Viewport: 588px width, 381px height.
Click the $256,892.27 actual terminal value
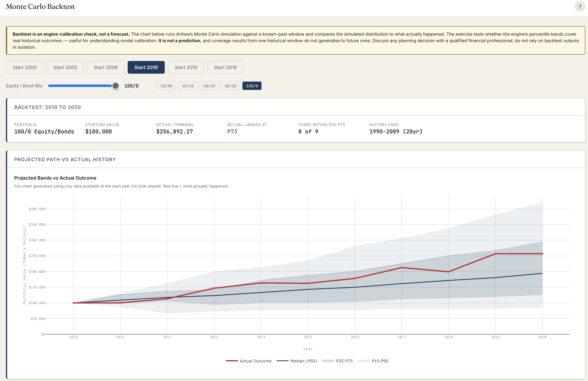[175, 131]
